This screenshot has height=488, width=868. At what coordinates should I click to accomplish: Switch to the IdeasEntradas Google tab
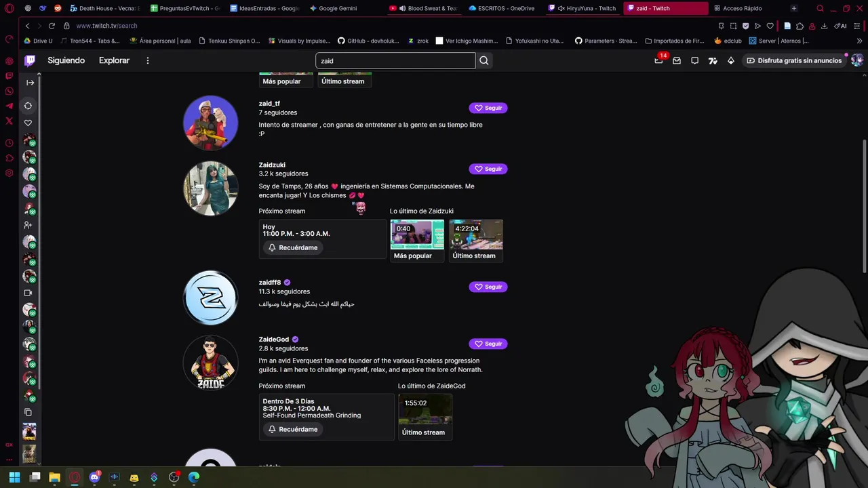point(264,8)
